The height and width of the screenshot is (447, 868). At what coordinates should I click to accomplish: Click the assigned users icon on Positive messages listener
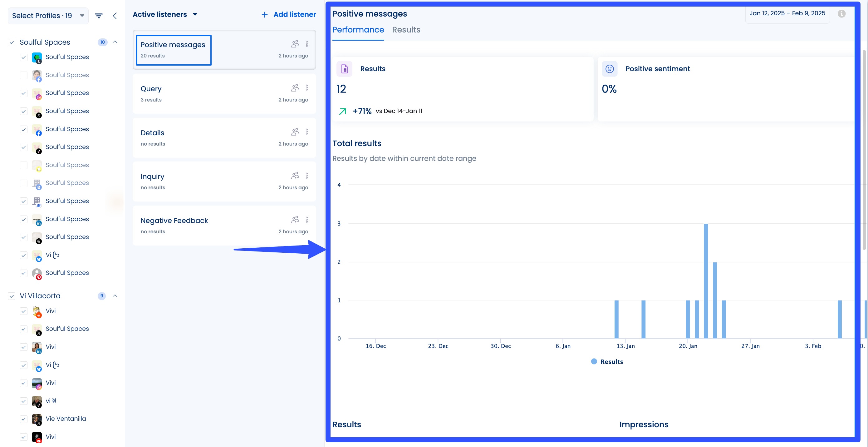295,43
